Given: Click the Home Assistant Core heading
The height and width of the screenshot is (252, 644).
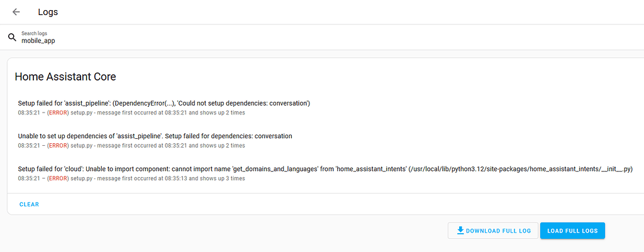Looking at the screenshot, I should (x=65, y=77).
